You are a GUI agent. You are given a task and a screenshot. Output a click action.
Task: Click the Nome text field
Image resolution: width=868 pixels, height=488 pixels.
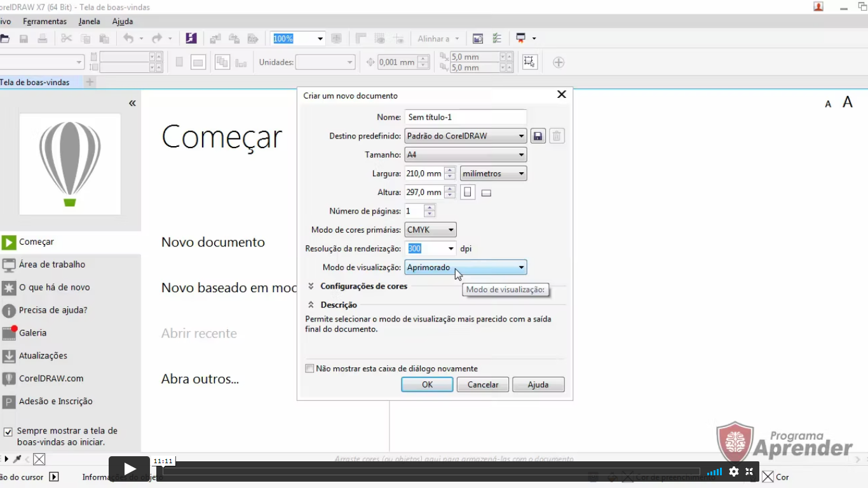coord(465,117)
